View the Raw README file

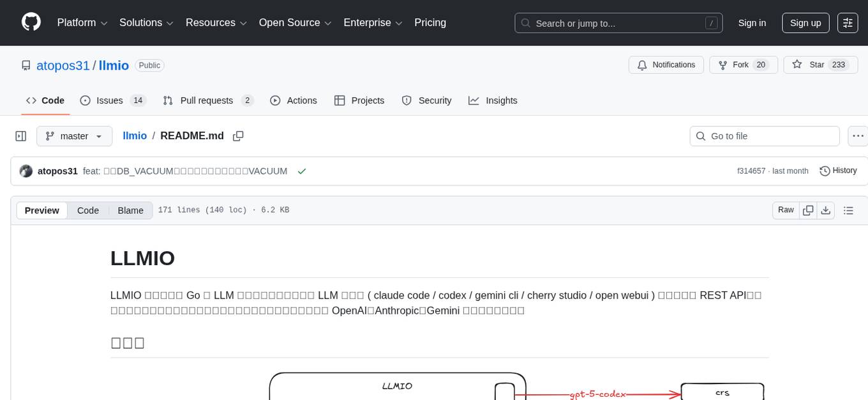785,210
